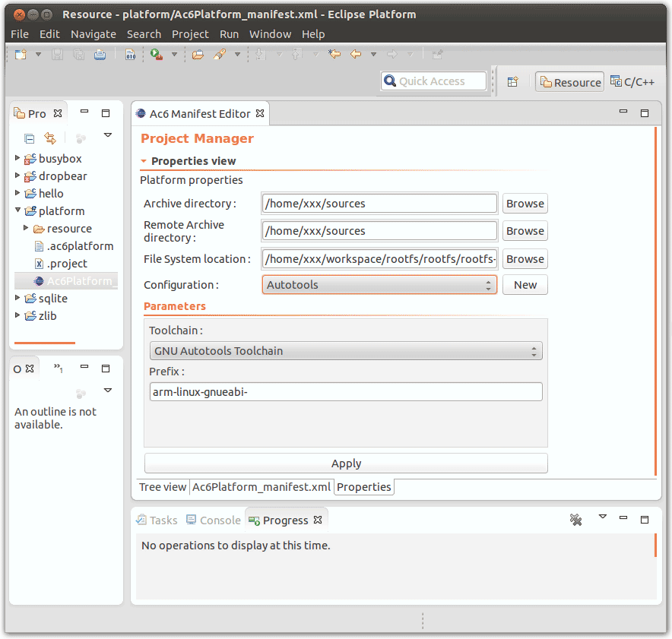Image resolution: width=672 pixels, height=639 pixels.
Task: Click the Next Annotation toolbar icon
Action: point(260,55)
